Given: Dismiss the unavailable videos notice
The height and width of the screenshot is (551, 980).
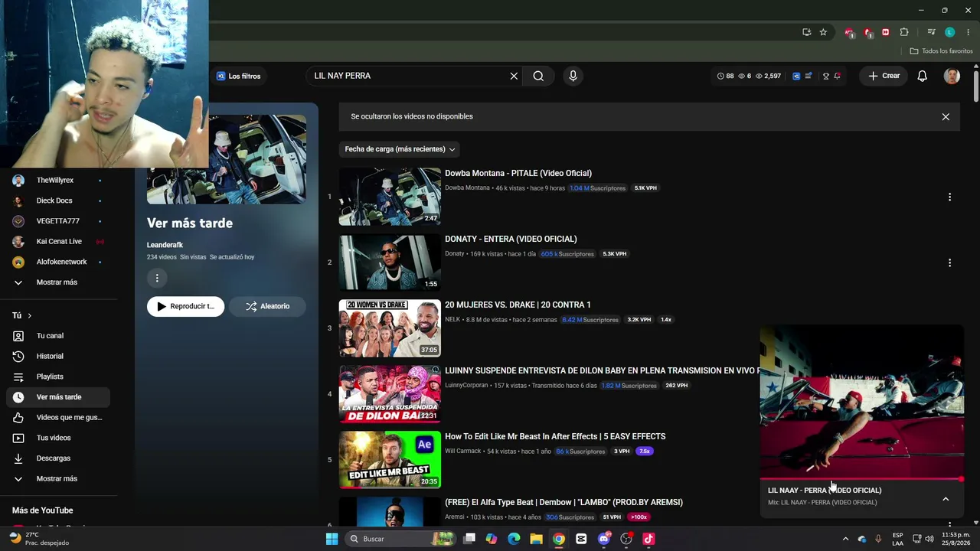Looking at the screenshot, I should click(946, 117).
